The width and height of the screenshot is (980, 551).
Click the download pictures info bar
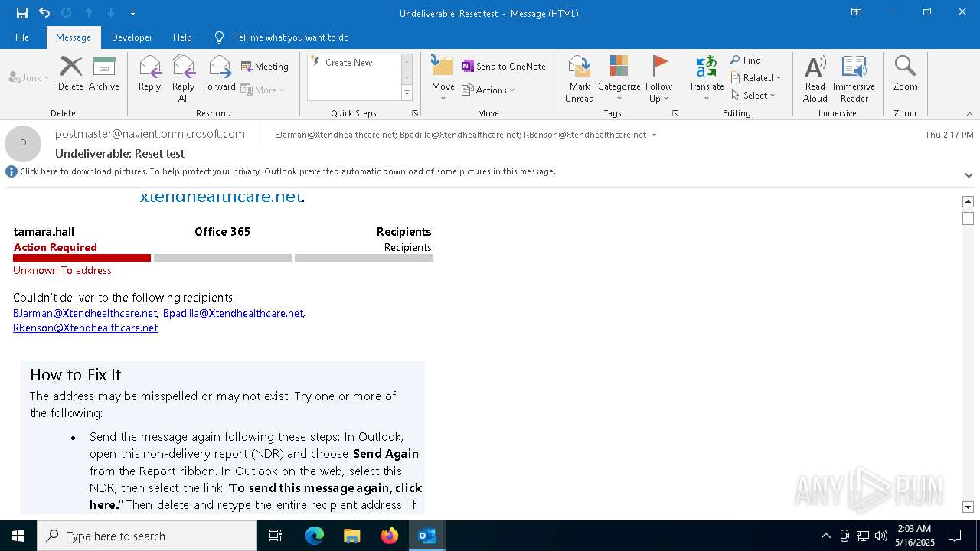[x=288, y=171]
